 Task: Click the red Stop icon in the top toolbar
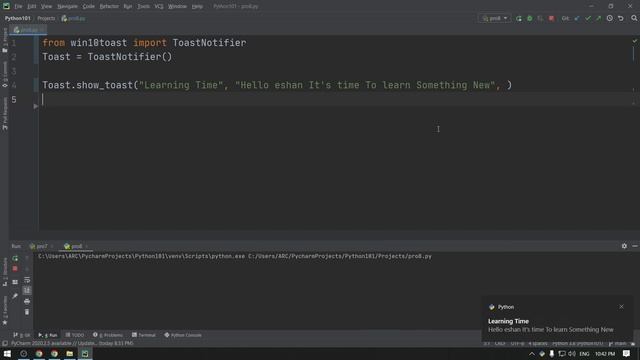[551, 18]
